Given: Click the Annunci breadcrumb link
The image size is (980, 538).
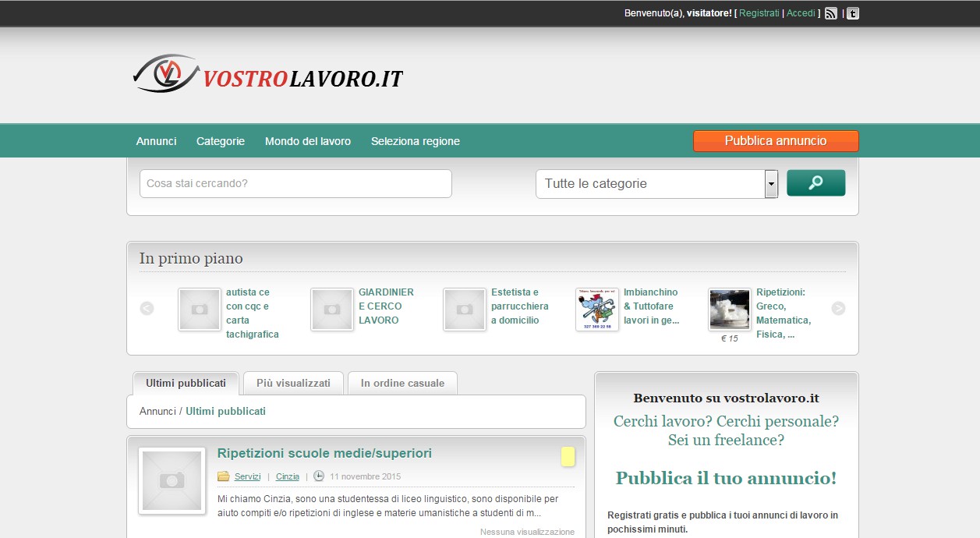Looking at the screenshot, I should coord(157,411).
